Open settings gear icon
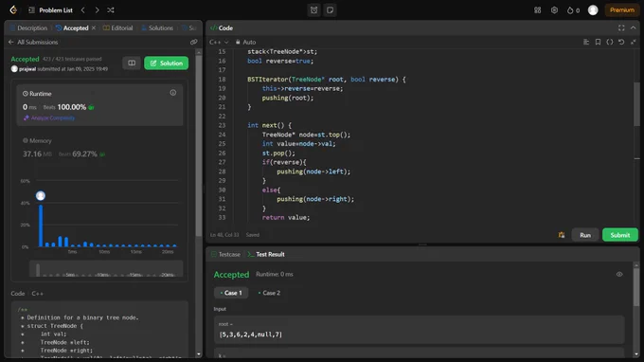The image size is (644, 362). coord(554,9)
